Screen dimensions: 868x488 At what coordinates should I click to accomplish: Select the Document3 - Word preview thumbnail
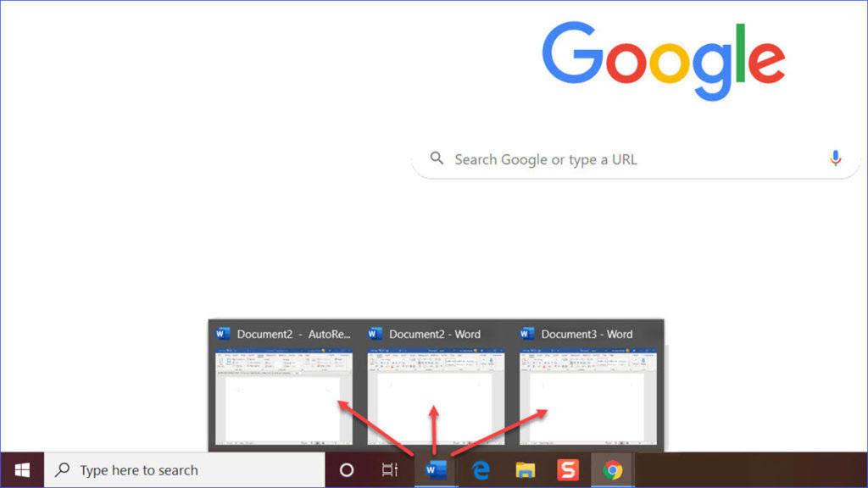click(x=588, y=396)
